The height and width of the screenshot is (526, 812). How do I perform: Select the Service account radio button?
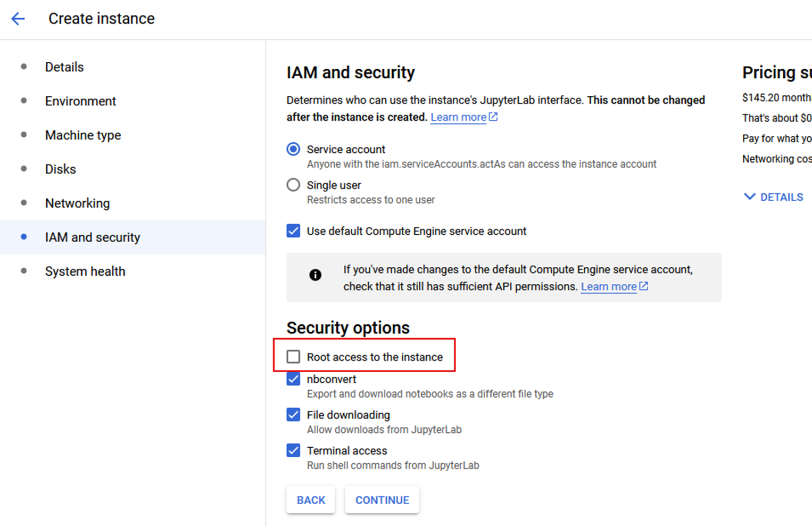point(293,149)
